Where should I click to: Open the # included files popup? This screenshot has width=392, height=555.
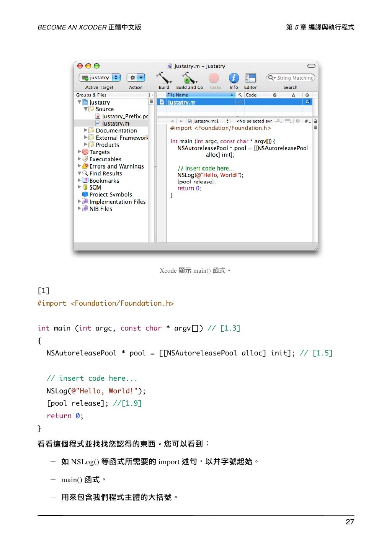[x=308, y=121]
